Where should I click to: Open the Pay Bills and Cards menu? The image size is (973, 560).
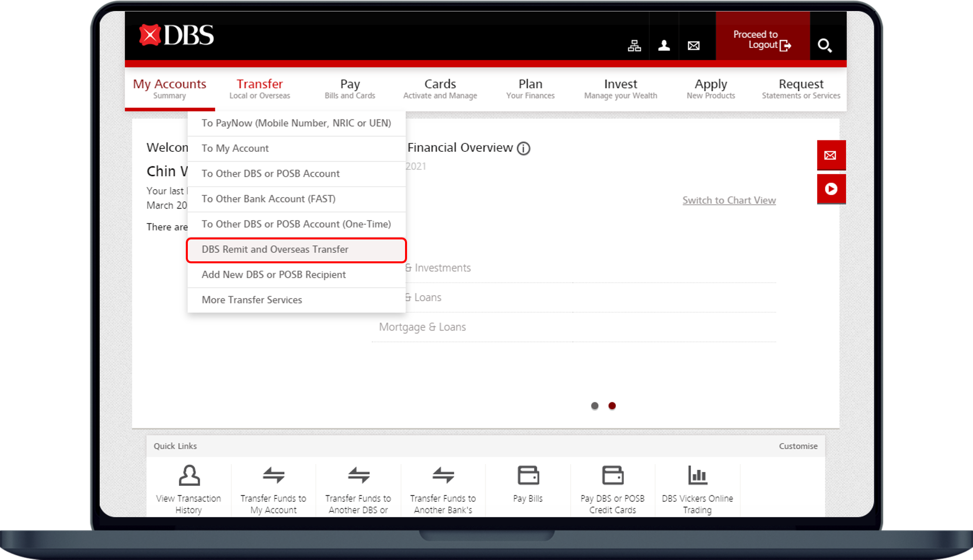[350, 89]
